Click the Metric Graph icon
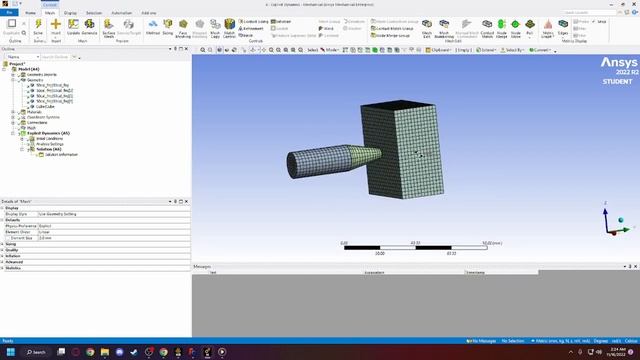This screenshot has height=360, width=640. pyautogui.click(x=548, y=24)
